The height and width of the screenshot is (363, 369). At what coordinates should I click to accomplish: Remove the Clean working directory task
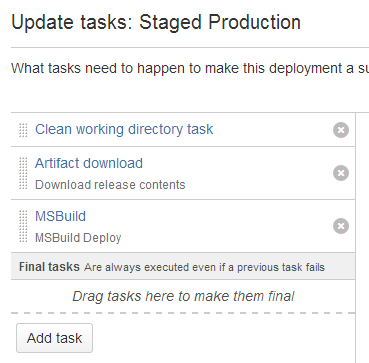pos(341,130)
